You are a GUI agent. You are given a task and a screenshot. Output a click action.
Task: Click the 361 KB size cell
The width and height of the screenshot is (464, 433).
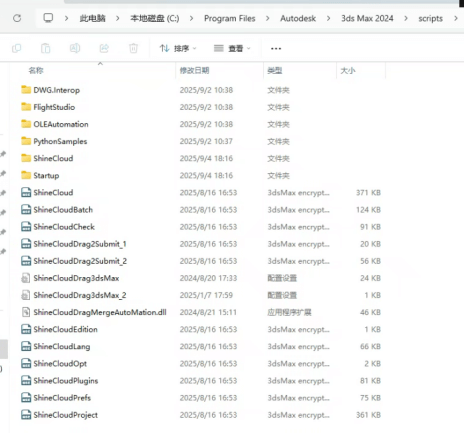click(x=368, y=415)
